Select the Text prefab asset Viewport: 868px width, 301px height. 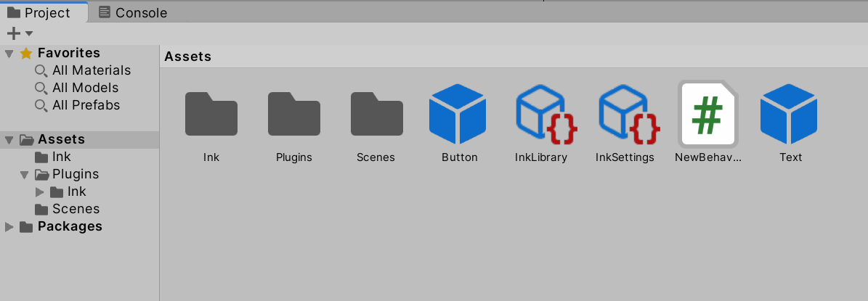coord(789,114)
